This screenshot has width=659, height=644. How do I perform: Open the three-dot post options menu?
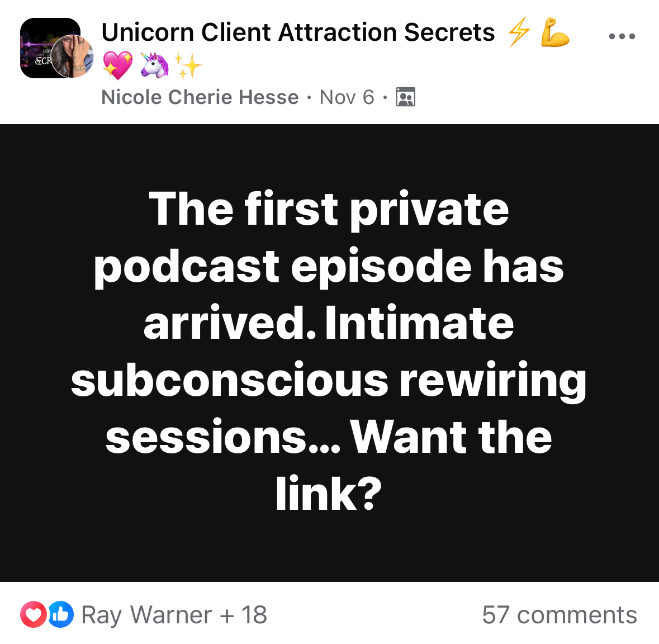[622, 36]
